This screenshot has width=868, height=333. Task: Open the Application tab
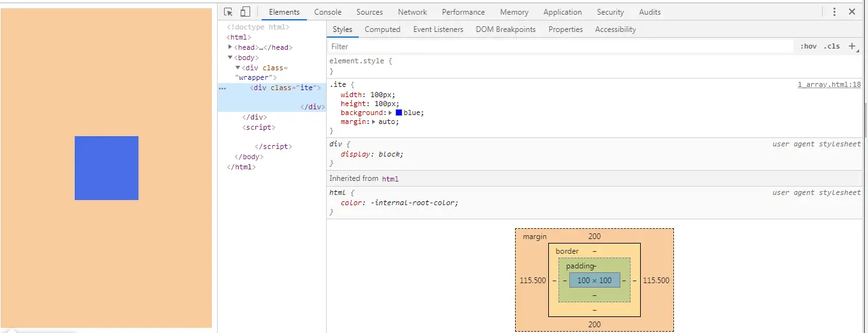(562, 12)
